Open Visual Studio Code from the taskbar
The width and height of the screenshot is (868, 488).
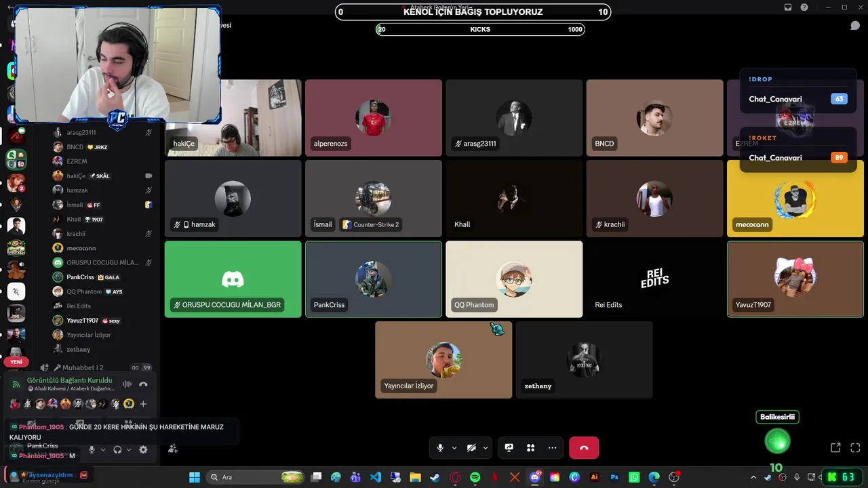(376, 477)
